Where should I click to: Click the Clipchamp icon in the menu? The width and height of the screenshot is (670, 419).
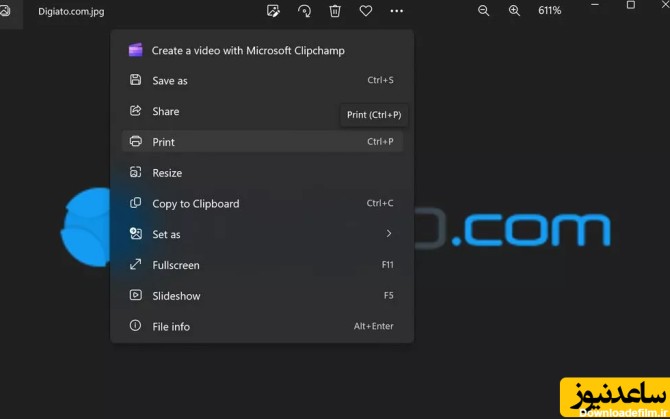[x=135, y=50]
